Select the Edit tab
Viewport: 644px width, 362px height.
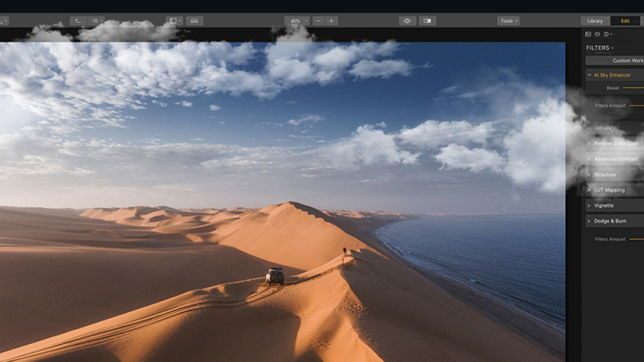pos(625,21)
